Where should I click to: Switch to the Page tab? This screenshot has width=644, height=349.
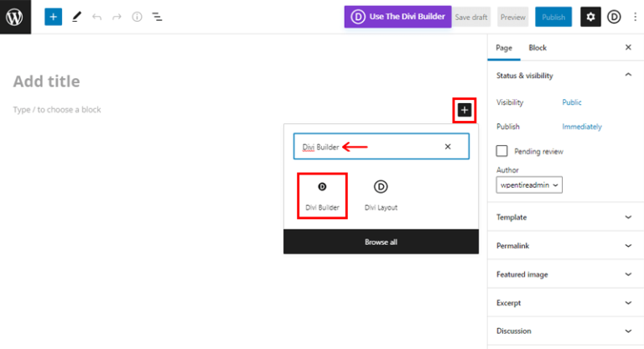click(x=504, y=48)
